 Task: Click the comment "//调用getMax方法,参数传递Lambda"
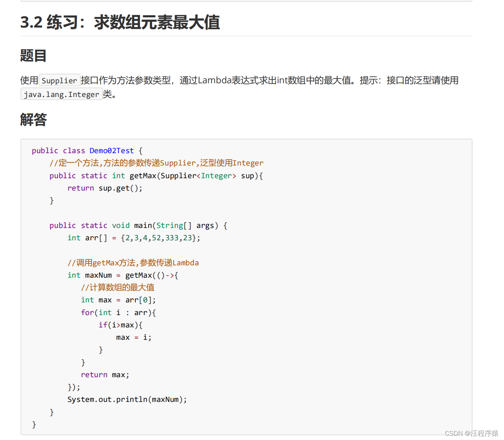[x=133, y=263]
